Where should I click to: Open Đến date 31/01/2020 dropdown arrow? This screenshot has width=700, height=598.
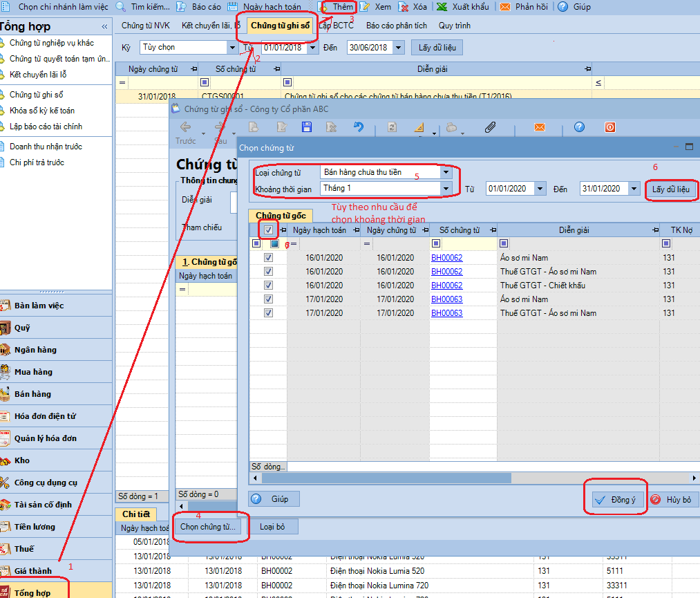click(634, 189)
